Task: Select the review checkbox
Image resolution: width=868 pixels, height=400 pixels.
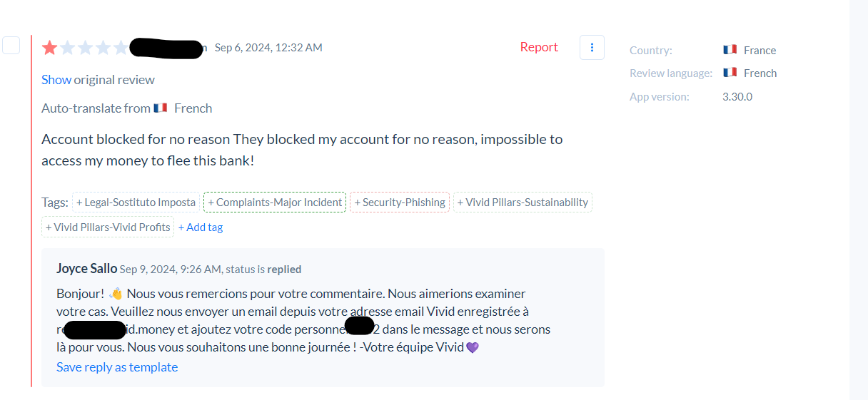Action: (11, 45)
